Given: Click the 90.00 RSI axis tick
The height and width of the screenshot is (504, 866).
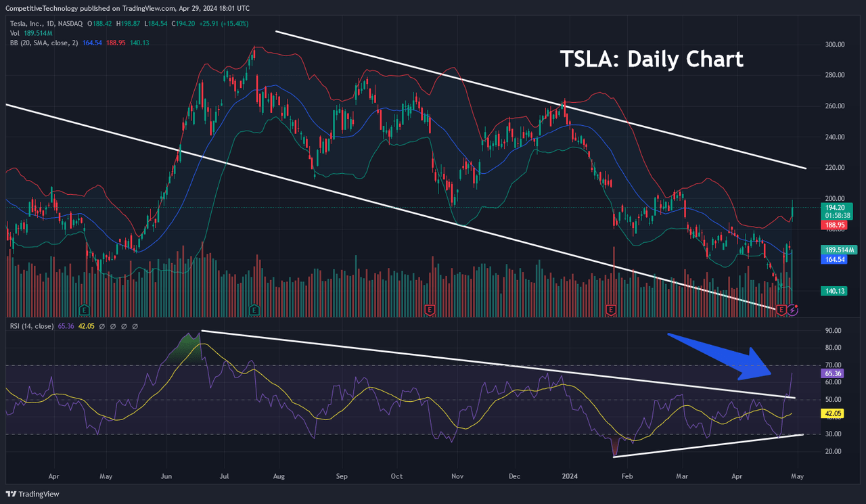Looking at the screenshot, I should (x=834, y=331).
